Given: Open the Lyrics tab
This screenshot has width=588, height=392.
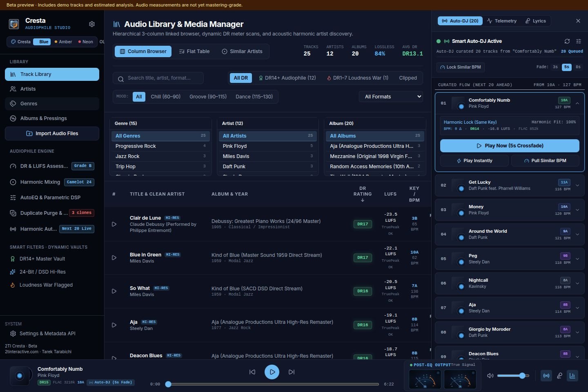Looking at the screenshot, I should pos(535,21).
